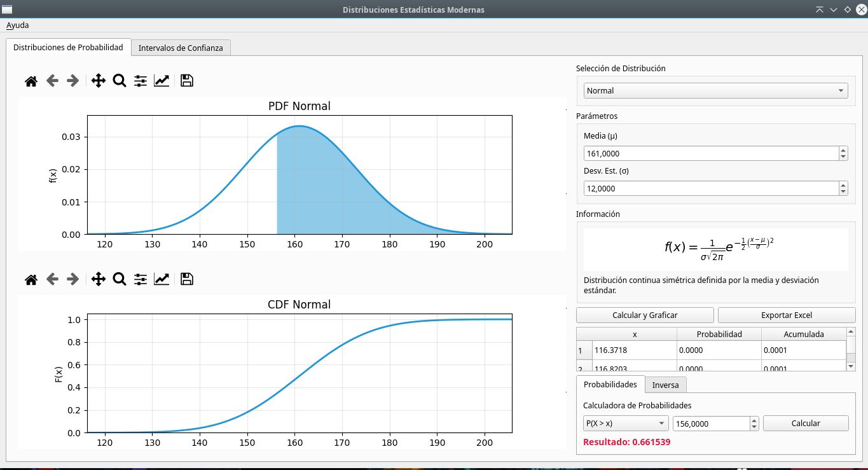
Task: Click Forward arrow in CDF plot toolbar
Action: click(x=73, y=279)
